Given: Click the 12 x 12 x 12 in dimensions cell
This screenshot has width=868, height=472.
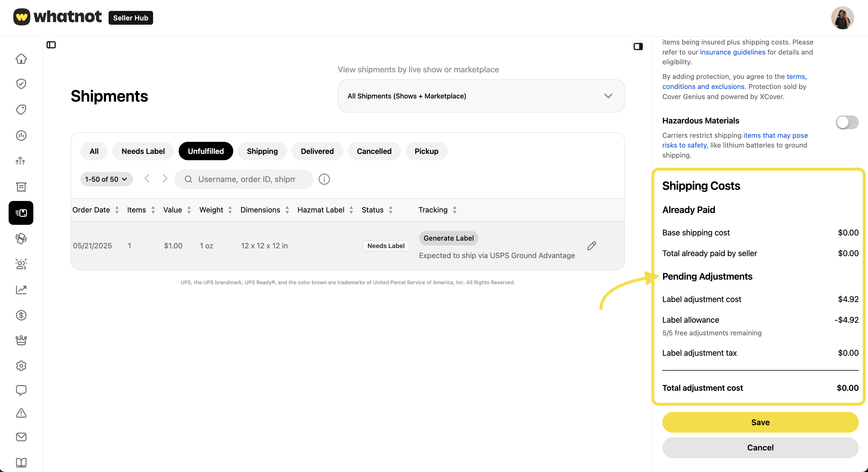Looking at the screenshot, I should [x=264, y=245].
